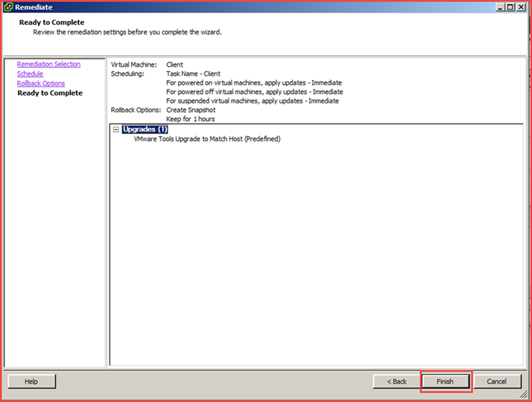Click the 'Task Name - Client' text
The image size is (532, 402).
tap(193, 74)
